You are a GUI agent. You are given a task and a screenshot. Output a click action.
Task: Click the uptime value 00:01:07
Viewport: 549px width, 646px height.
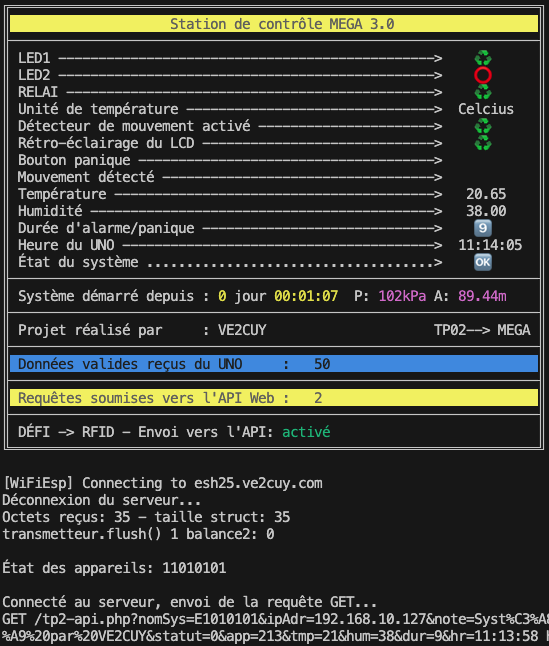point(306,296)
